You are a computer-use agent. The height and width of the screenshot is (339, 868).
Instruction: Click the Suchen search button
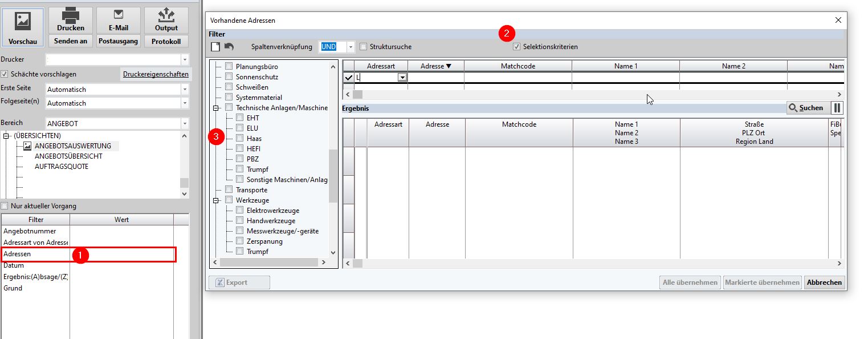(x=806, y=108)
